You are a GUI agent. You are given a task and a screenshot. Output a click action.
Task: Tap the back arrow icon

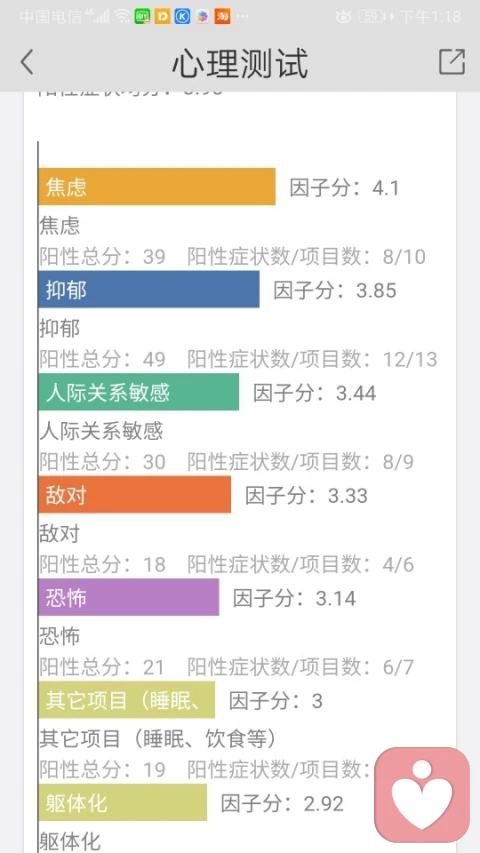[27, 61]
